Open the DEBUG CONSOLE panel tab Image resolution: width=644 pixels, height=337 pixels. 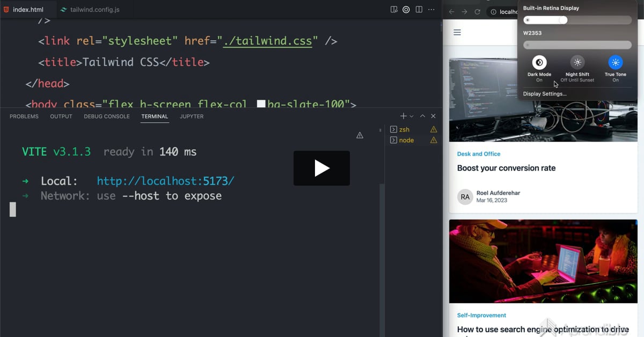click(x=107, y=116)
